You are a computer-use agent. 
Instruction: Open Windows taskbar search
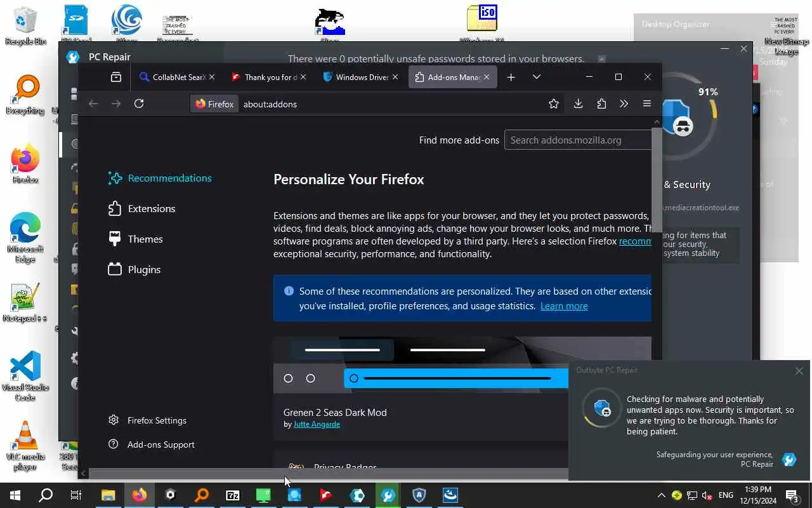click(x=46, y=495)
